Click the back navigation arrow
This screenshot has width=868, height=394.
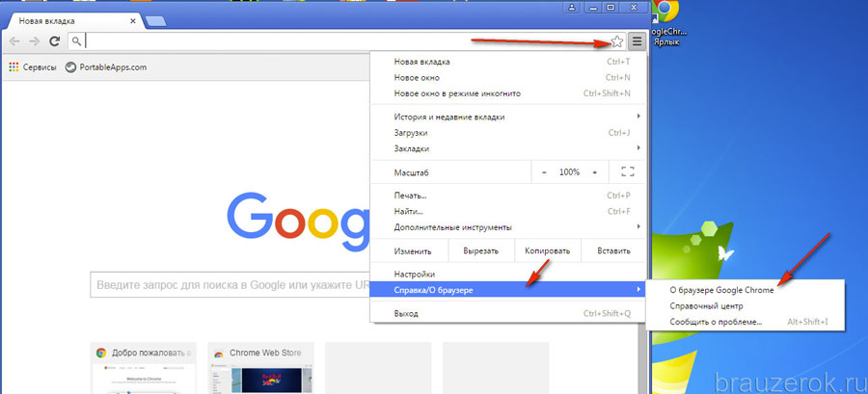pyautogui.click(x=14, y=40)
